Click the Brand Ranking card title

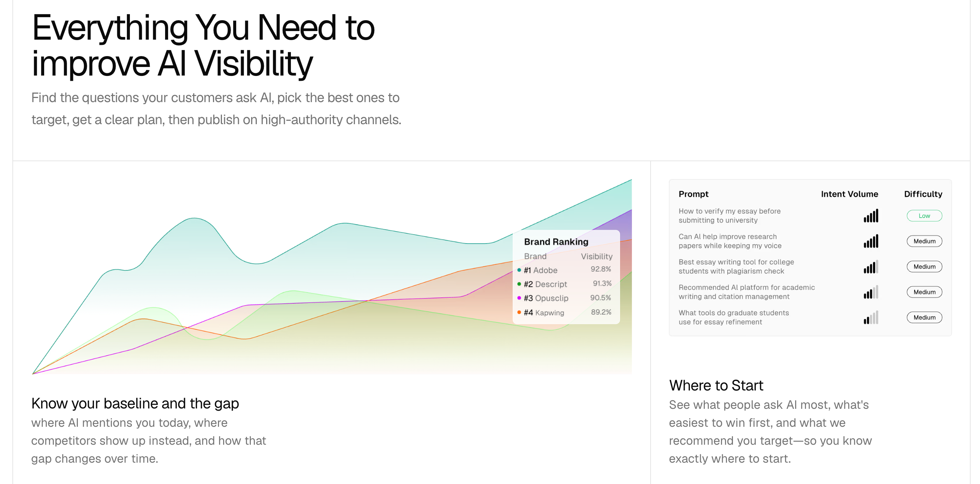pyautogui.click(x=556, y=242)
